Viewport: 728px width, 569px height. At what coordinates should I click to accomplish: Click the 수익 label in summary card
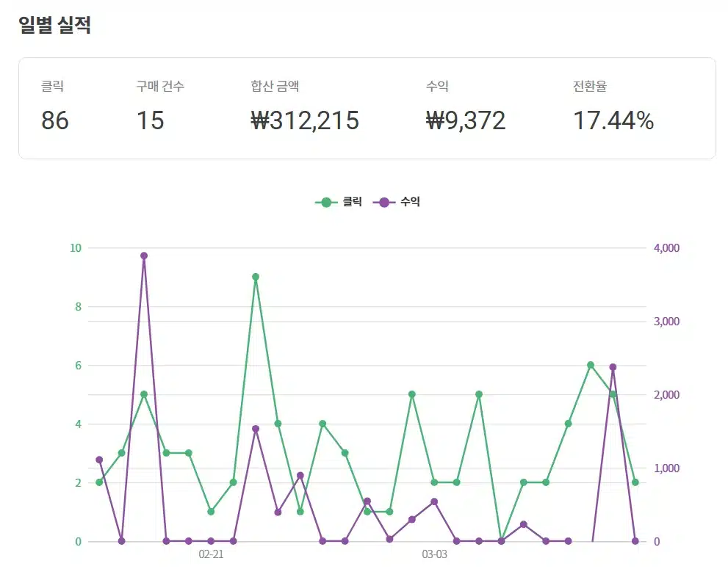[437, 86]
